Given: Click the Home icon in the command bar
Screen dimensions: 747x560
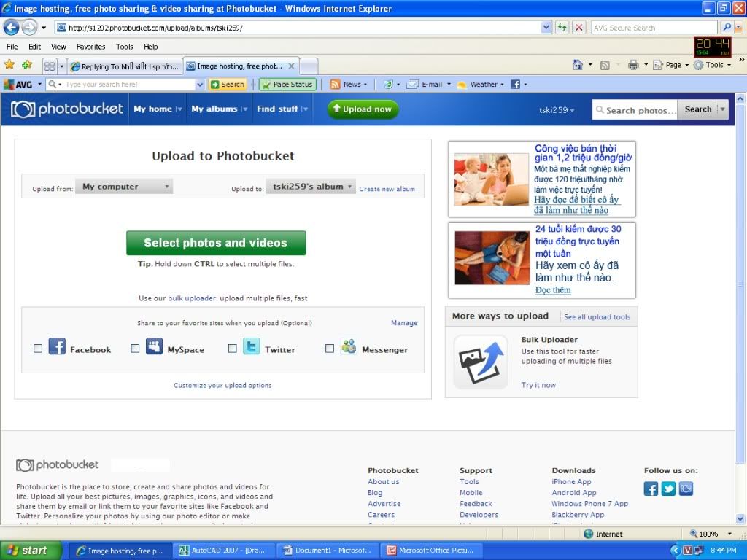Looking at the screenshot, I should [578, 65].
